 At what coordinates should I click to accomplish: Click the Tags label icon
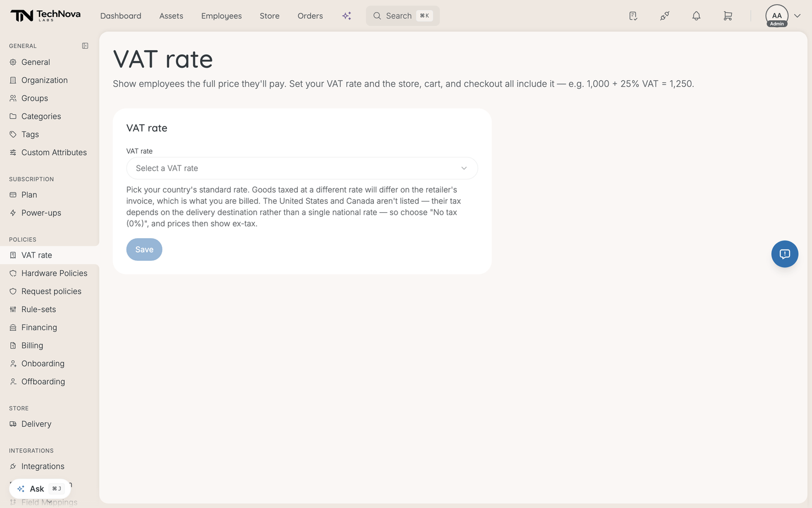pos(13,134)
